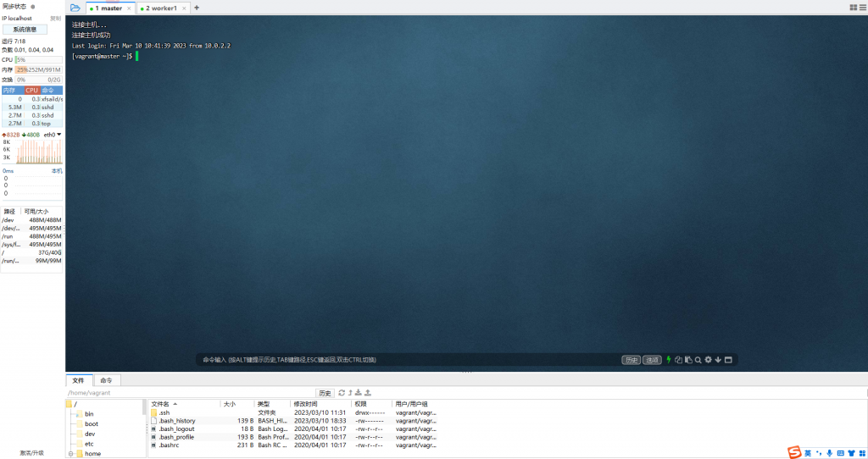
Task: Select the .bashrc file
Action: pyautogui.click(x=293, y=445)
